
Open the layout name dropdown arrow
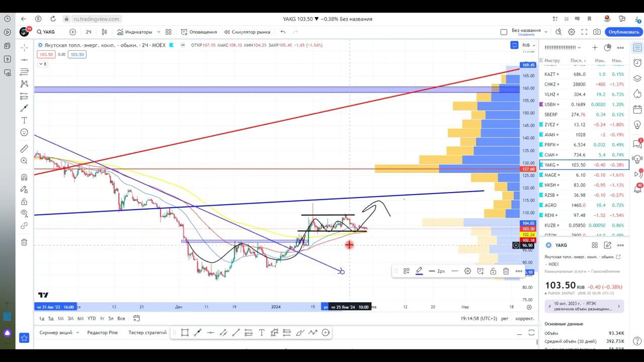click(x=546, y=32)
